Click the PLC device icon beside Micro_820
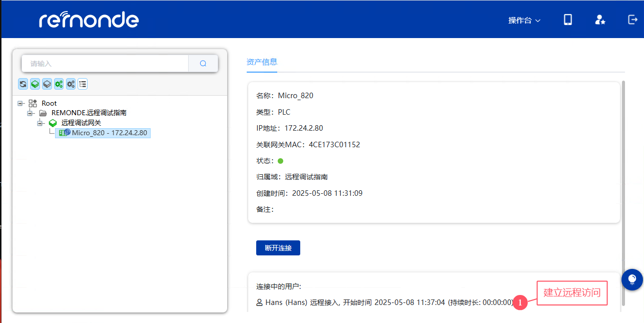 (x=65, y=133)
